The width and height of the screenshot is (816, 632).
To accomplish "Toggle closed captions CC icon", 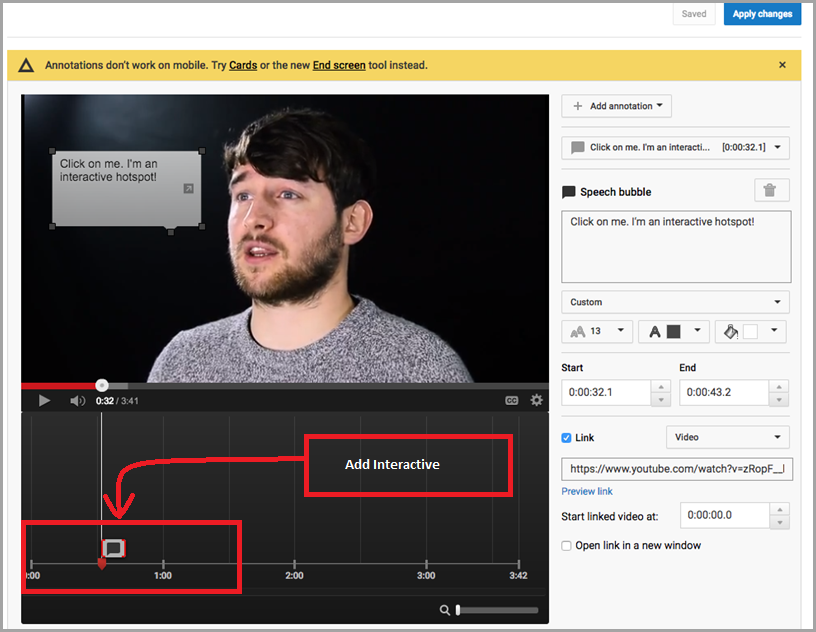I will 511,400.
